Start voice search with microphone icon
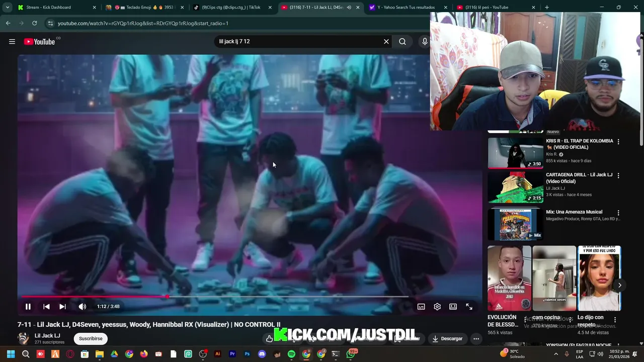The image size is (644, 362). pos(425,42)
